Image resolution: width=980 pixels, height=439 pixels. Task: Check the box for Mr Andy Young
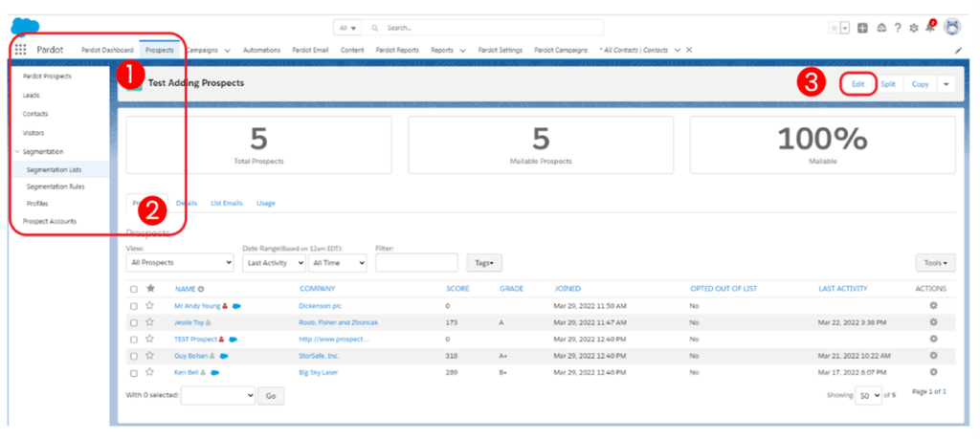[x=134, y=307]
